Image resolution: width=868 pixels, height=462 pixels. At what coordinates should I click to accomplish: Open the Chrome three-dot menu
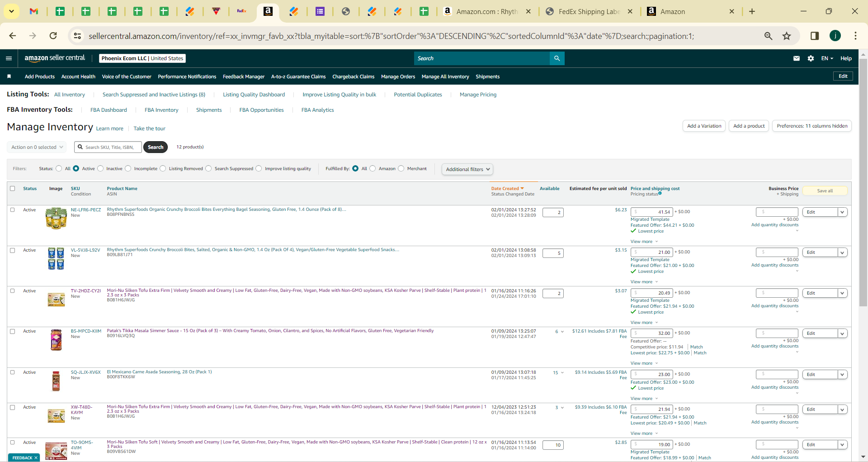(x=855, y=36)
